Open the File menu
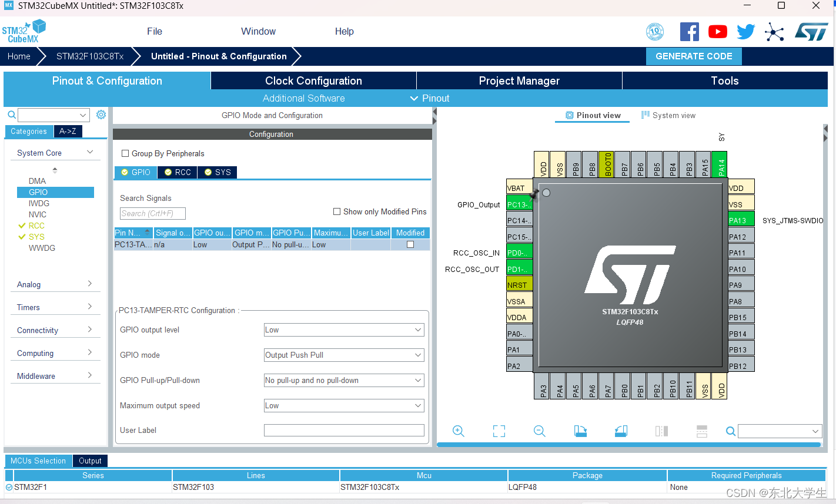 tap(155, 32)
